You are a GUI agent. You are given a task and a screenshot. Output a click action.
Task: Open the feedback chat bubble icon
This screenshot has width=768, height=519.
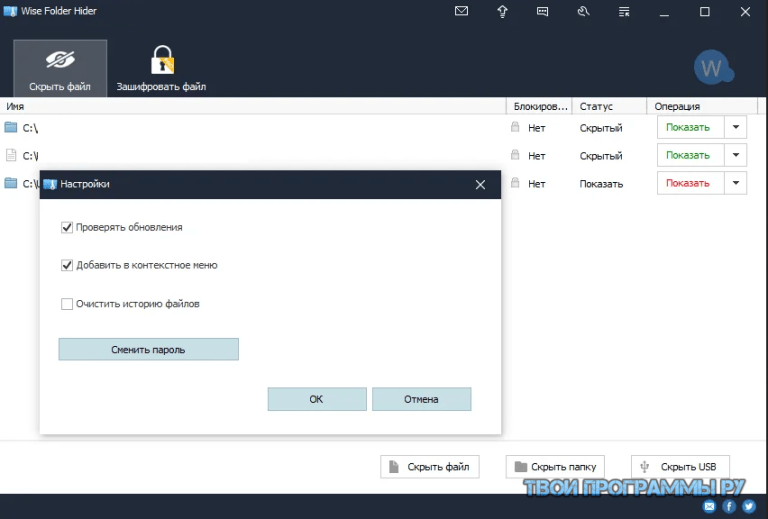pos(542,12)
